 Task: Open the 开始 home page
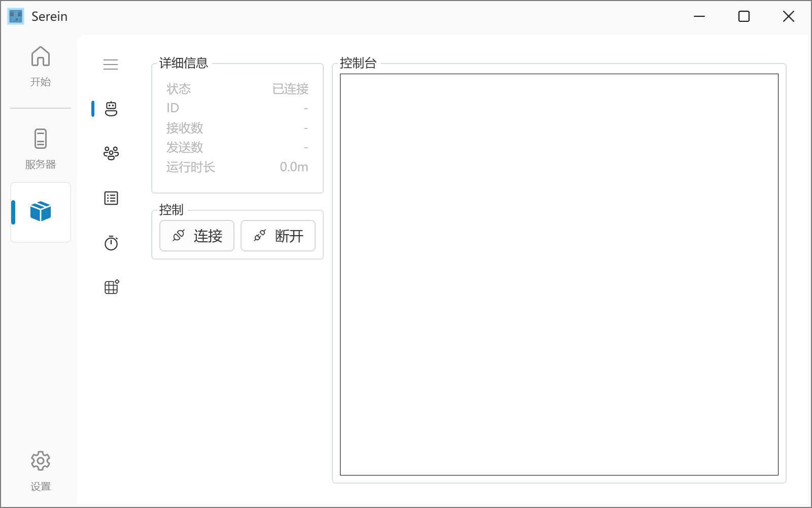(x=41, y=67)
